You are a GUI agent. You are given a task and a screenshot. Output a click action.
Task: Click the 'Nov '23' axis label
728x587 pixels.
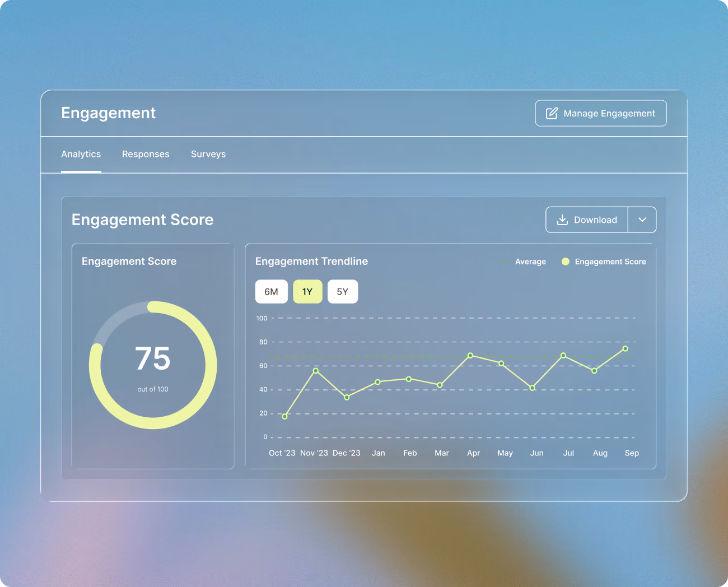tap(314, 453)
